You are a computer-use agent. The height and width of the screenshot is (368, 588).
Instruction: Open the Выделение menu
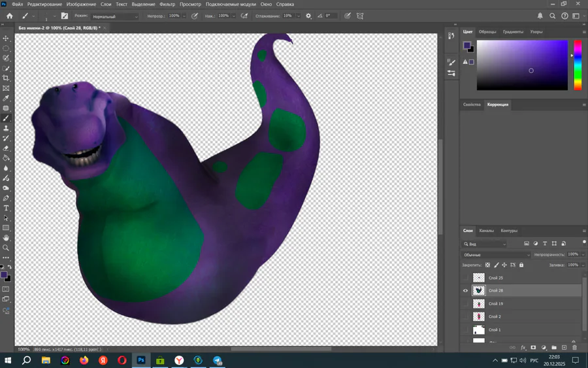143,4
